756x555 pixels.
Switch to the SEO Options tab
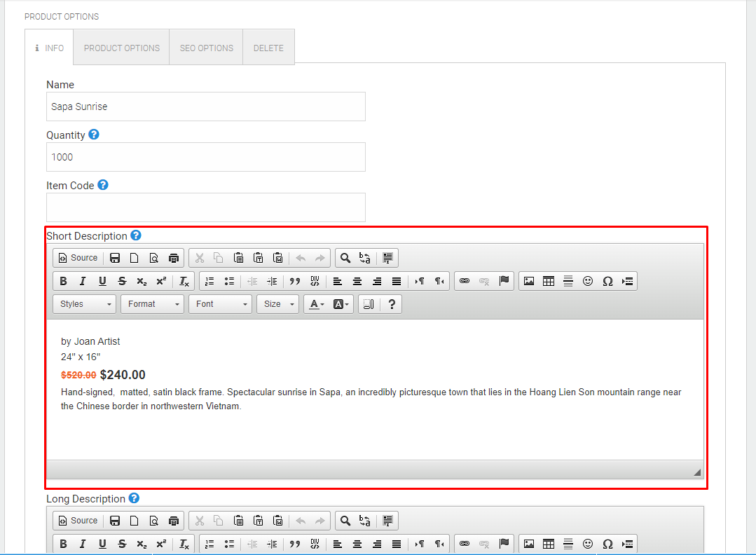click(207, 47)
